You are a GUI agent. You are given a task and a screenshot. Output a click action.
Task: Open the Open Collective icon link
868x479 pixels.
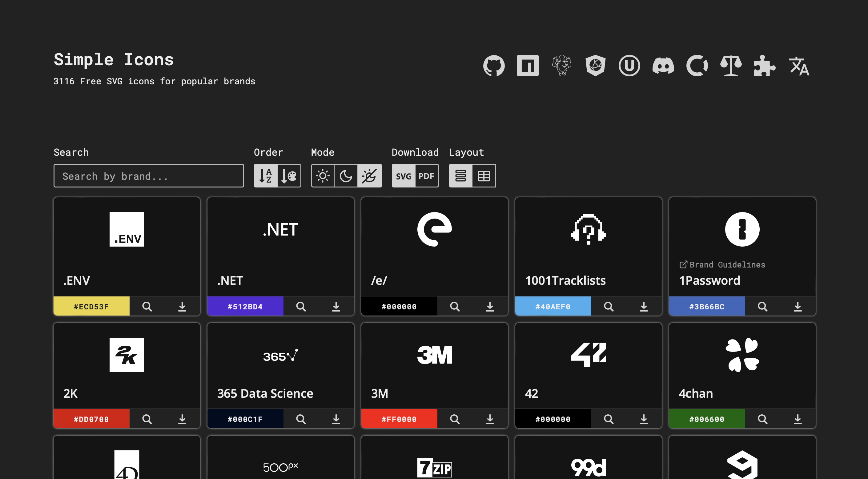point(697,65)
